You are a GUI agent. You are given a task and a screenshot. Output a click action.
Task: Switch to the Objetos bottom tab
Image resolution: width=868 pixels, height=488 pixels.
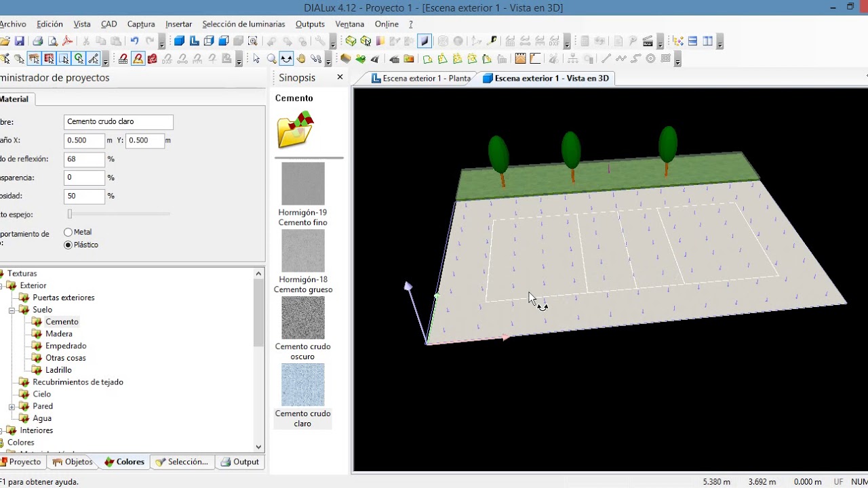click(72, 462)
